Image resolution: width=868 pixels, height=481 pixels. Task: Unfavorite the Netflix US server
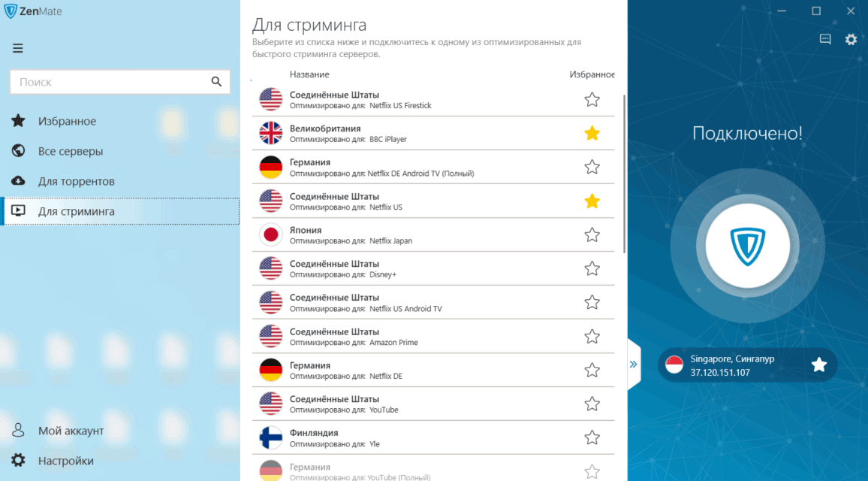point(592,201)
